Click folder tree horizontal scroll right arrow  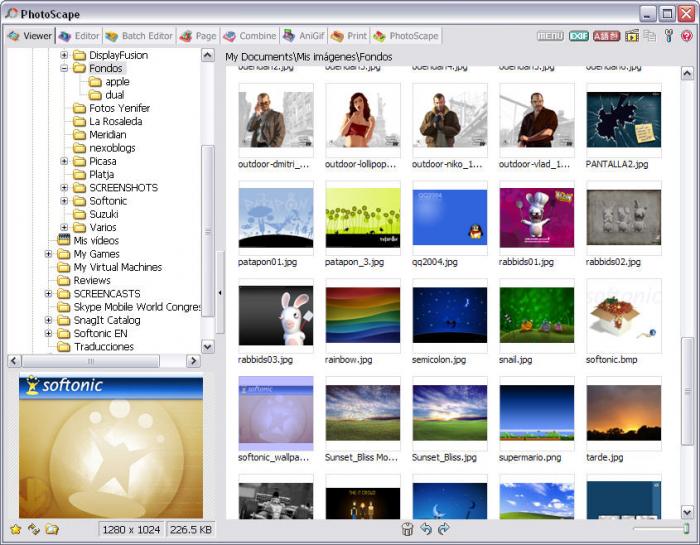[193, 361]
